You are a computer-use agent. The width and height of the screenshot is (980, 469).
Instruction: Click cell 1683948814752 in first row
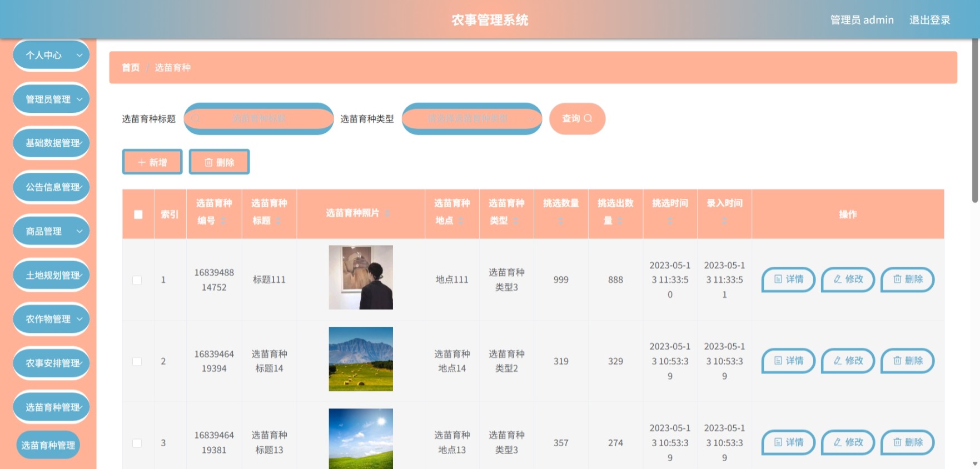pyautogui.click(x=214, y=280)
